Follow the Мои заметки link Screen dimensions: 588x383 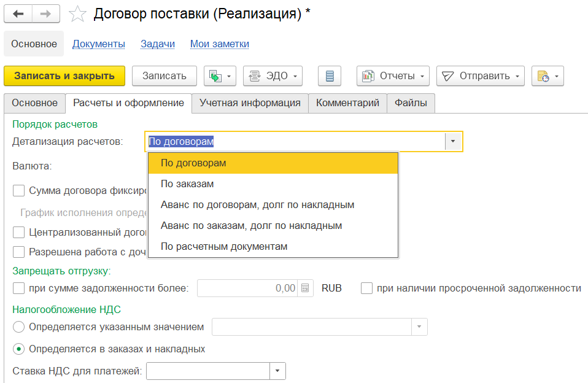(x=220, y=44)
